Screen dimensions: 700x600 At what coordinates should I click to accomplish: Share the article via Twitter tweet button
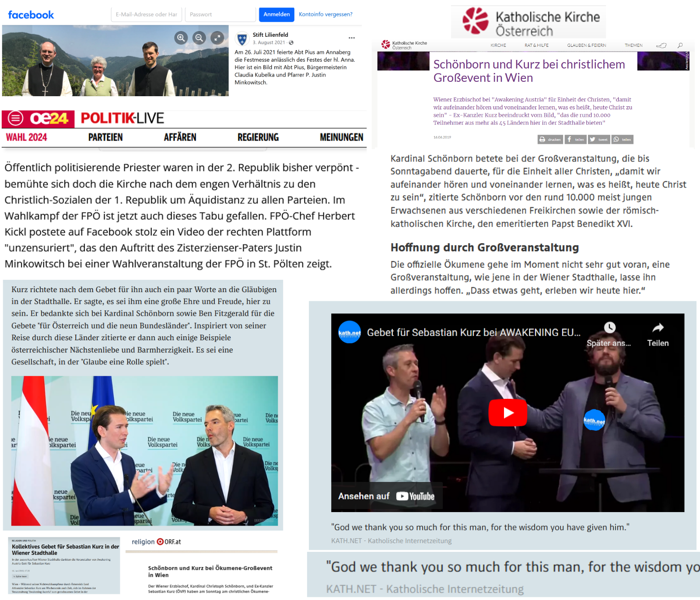click(x=599, y=140)
